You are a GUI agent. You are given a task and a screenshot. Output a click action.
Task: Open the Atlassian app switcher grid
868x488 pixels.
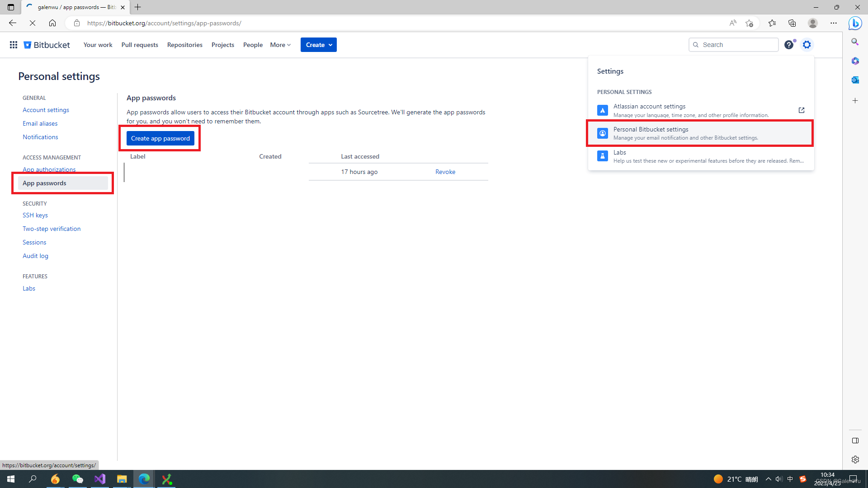coord(13,45)
